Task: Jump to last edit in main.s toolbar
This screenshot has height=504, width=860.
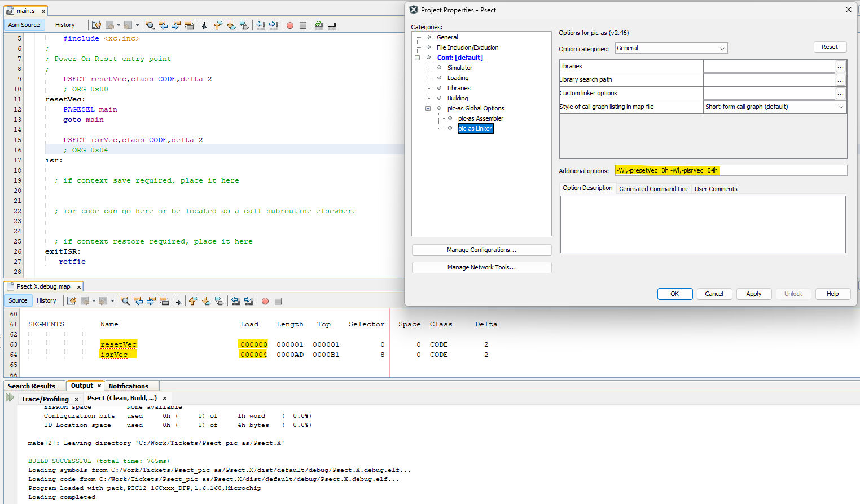Action: [96, 25]
